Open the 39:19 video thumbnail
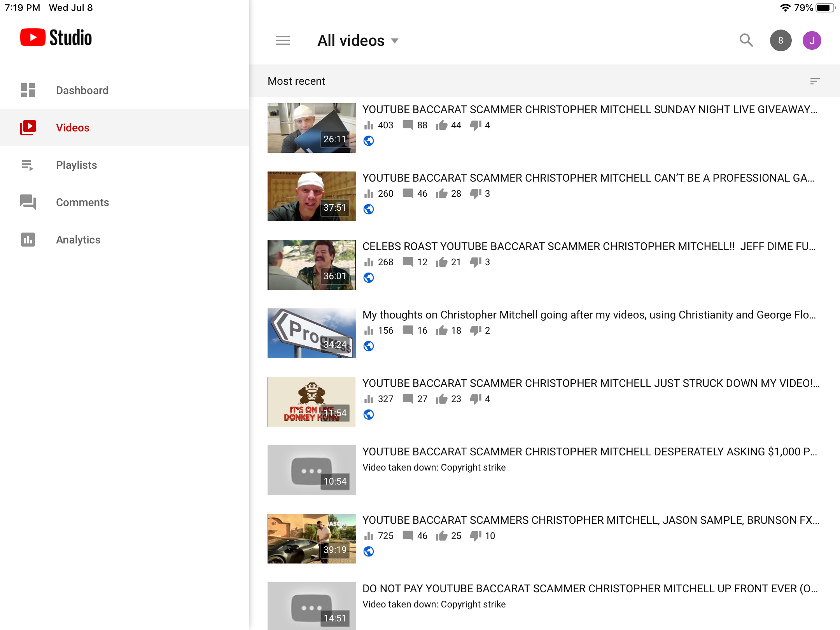 tap(312, 539)
